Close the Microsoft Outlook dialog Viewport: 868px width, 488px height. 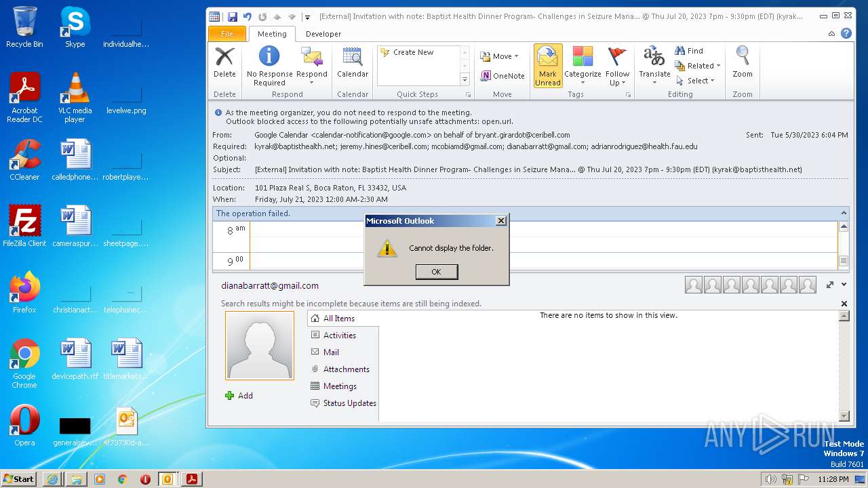pyautogui.click(x=500, y=221)
